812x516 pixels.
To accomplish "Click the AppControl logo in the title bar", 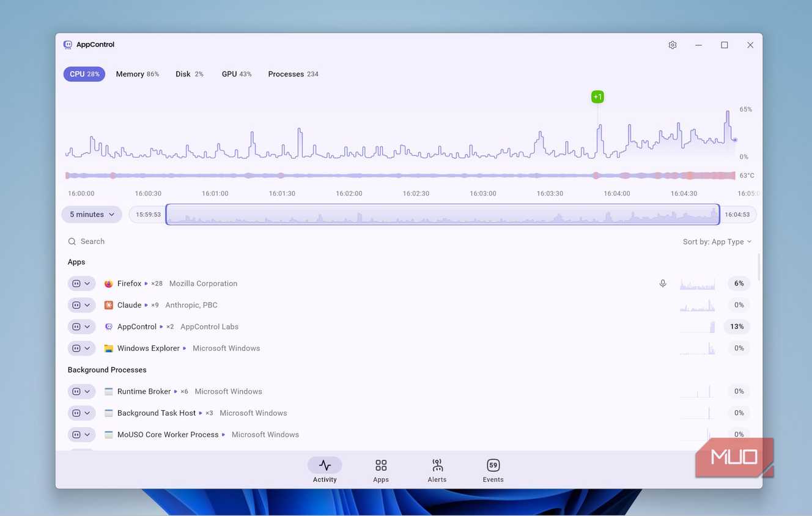I will pos(68,45).
